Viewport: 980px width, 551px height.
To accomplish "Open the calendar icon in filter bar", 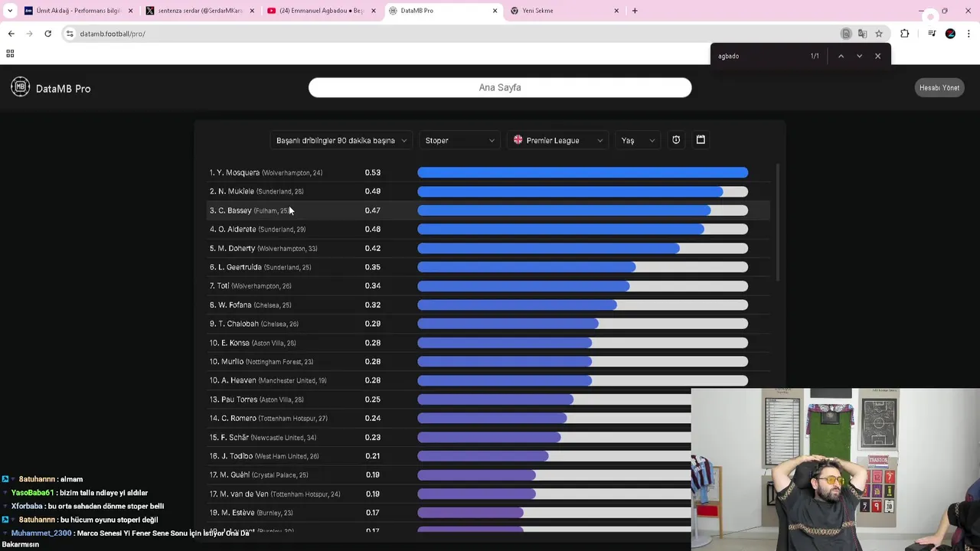I will tap(701, 140).
